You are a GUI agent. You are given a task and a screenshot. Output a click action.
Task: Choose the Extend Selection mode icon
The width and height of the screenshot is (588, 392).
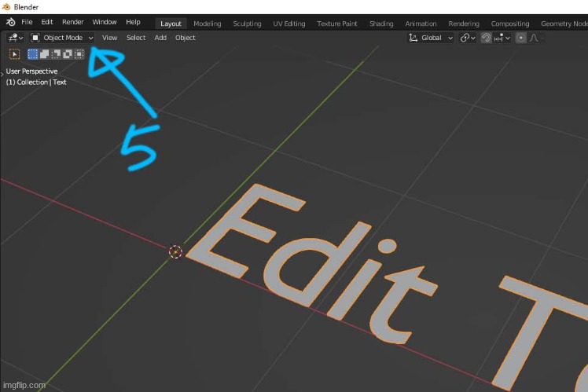[x=45, y=54]
